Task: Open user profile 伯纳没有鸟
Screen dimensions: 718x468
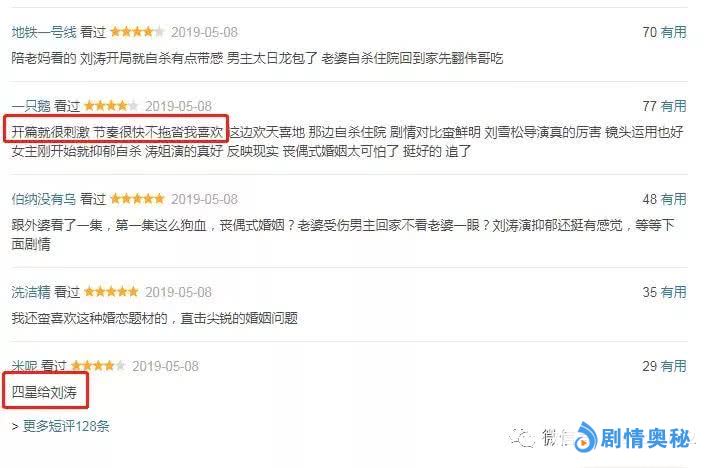Action: 44,199
